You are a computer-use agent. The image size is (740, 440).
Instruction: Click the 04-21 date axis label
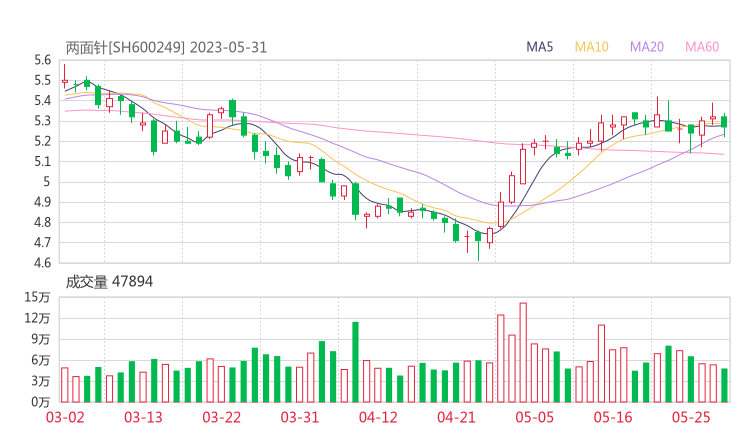click(456, 417)
